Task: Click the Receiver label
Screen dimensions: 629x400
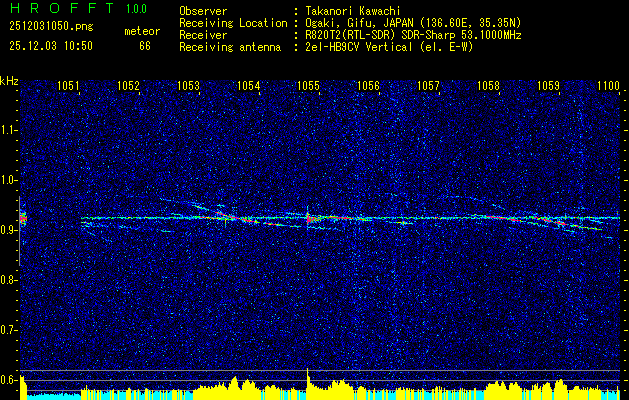Action: point(203,35)
